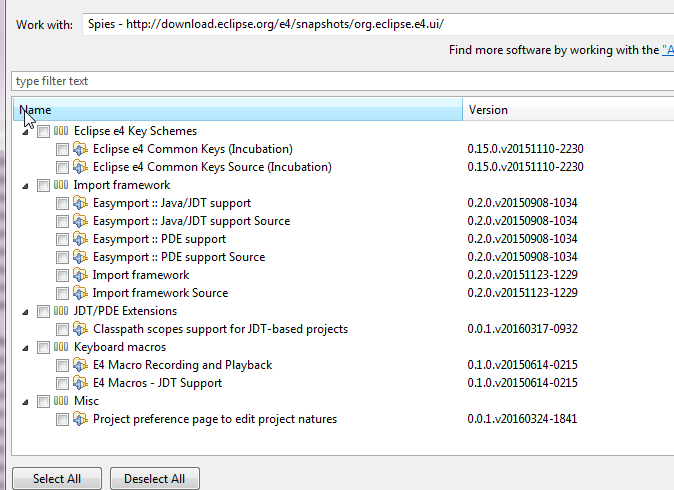
Task: Enable Easymport Java/JDT support checkbox
Action: coord(62,203)
